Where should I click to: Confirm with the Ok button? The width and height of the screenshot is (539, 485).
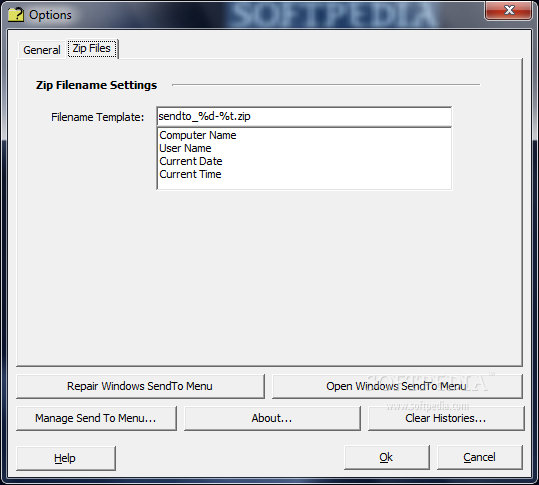point(386,458)
